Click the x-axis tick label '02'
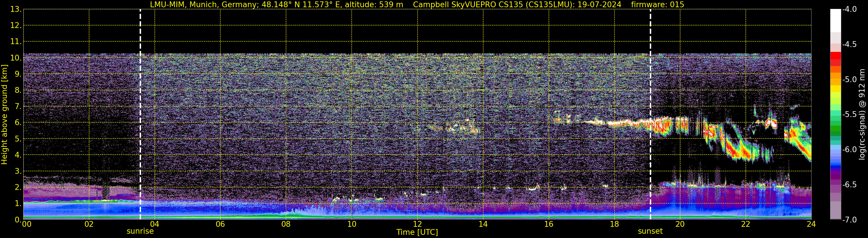The height and width of the screenshot is (238, 868). pyautogui.click(x=89, y=224)
